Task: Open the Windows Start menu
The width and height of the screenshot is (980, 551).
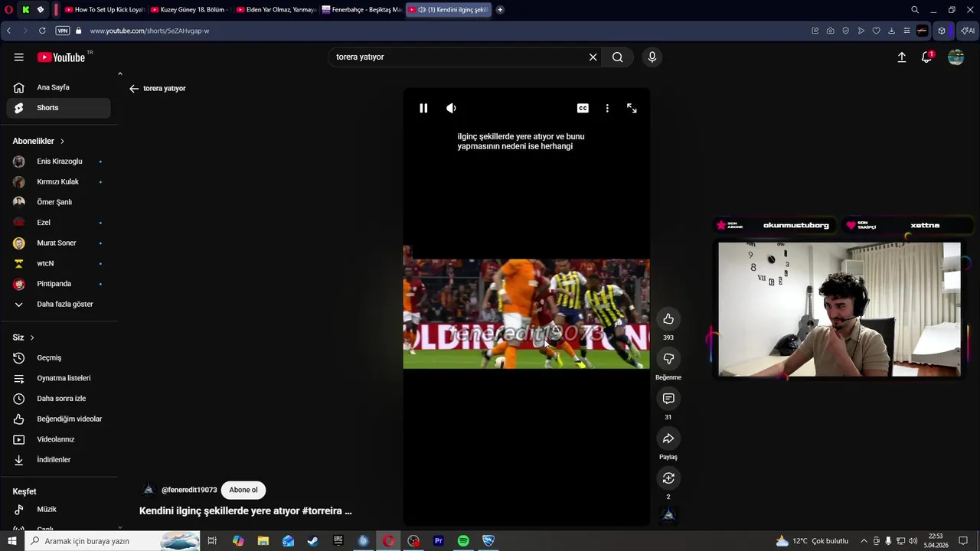Action: click(11, 541)
